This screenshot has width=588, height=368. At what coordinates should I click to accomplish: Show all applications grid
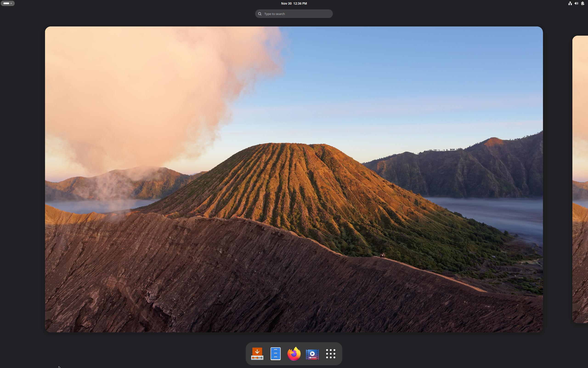click(x=331, y=354)
